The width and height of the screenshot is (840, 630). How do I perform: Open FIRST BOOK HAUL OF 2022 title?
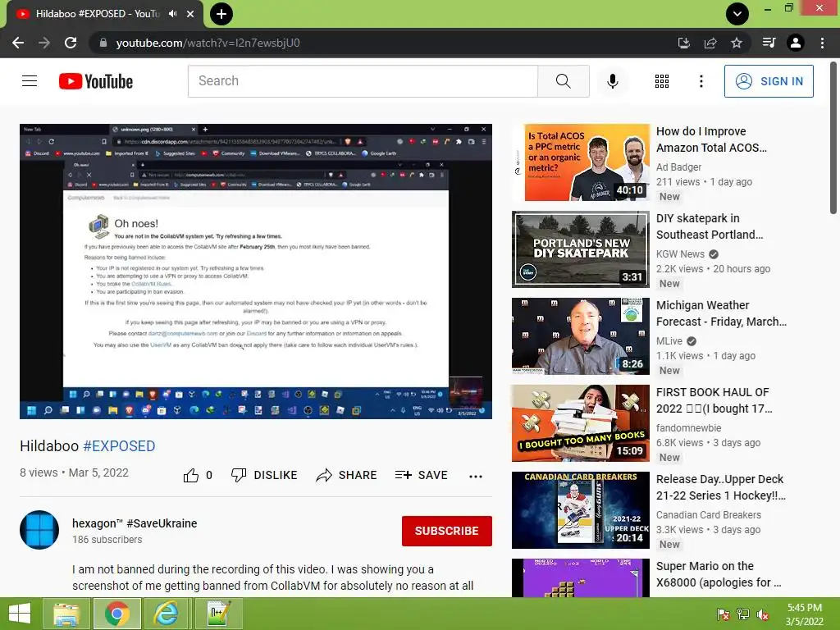click(714, 400)
